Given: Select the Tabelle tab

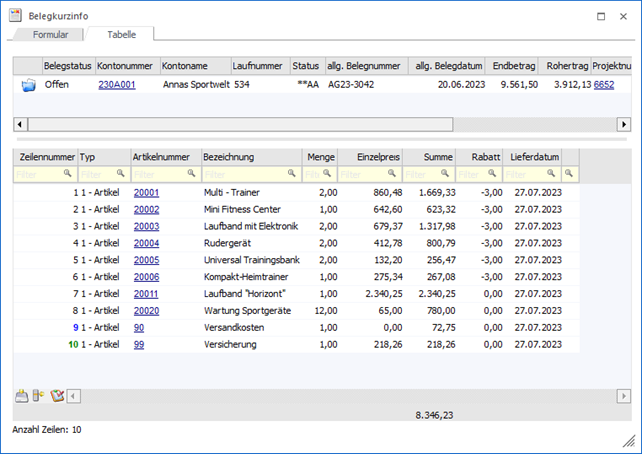Looking at the screenshot, I should pos(119,34).
